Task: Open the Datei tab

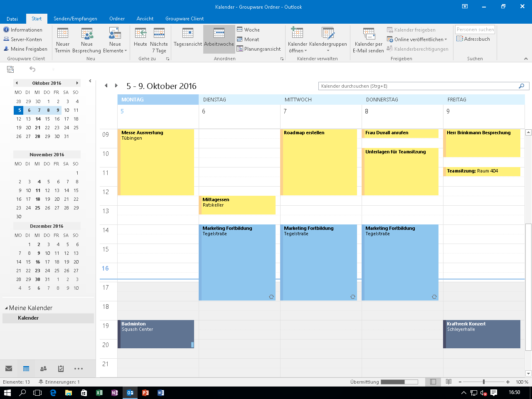Action: point(12,19)
